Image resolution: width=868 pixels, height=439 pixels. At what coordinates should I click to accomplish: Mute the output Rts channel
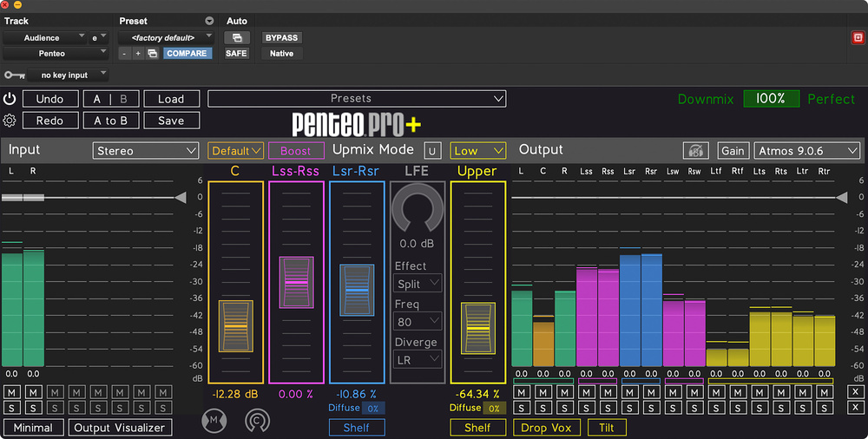781,392
